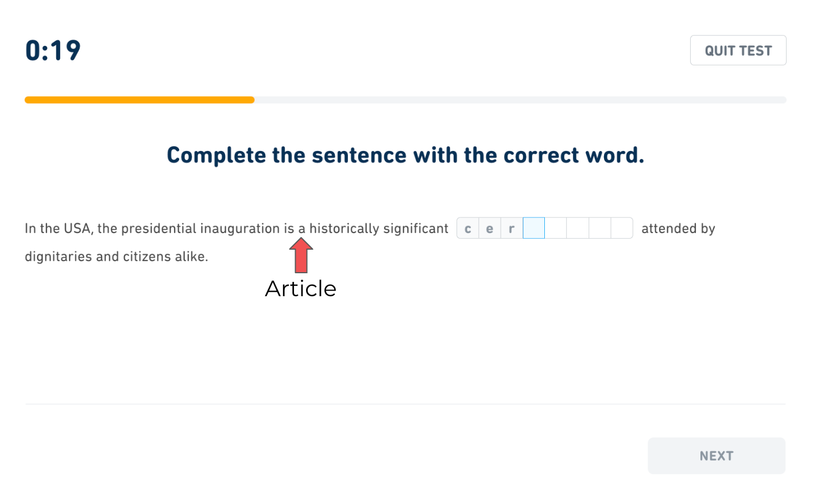Click the "Article" annotation label
The width and height of the screenshot is (813, 504).
[x=301, y=289]
